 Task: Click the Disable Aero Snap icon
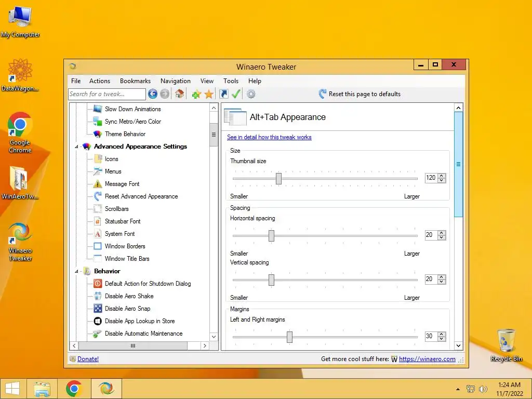[98, 309]
